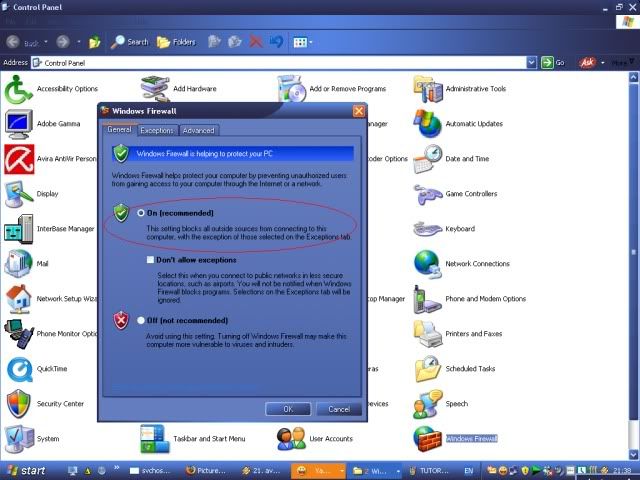This screenshot has height=480, width=640.
Task: Click the scrollbar down arrow
Action: [x=633, y=454]
